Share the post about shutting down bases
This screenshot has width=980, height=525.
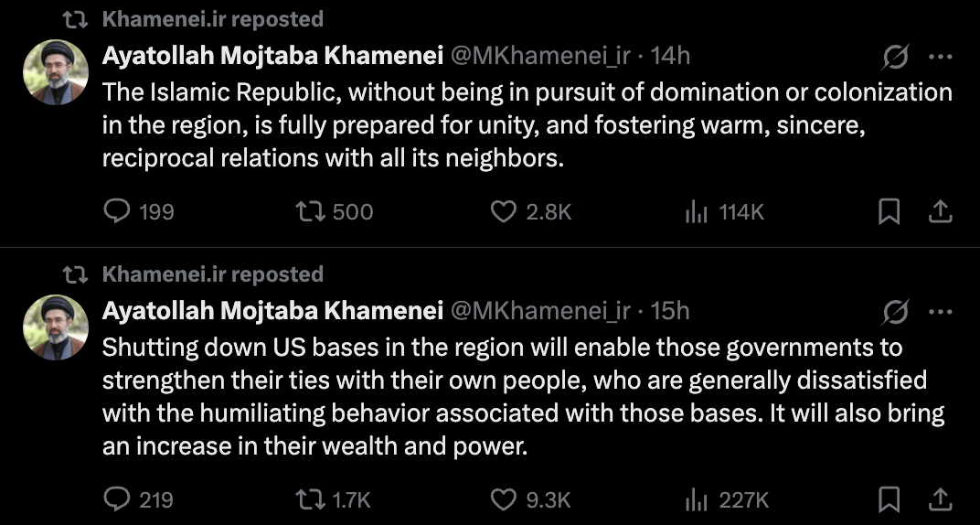(x=940, y=499)
